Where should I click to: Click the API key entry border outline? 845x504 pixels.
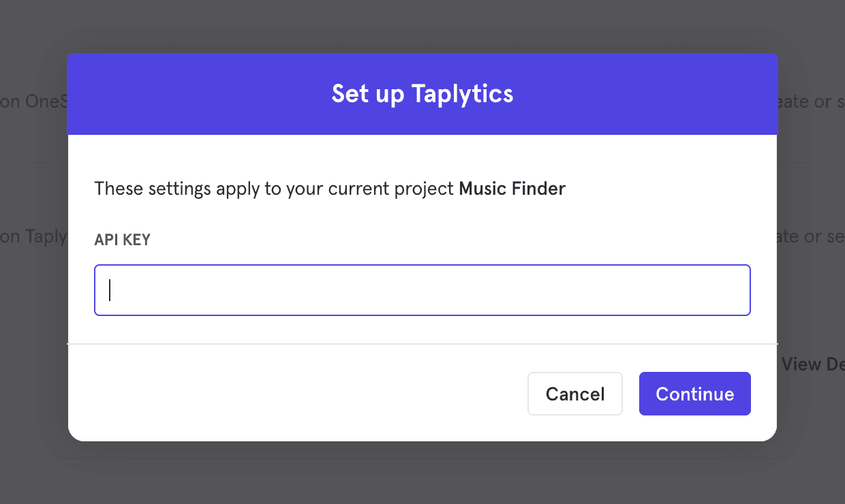422,265
